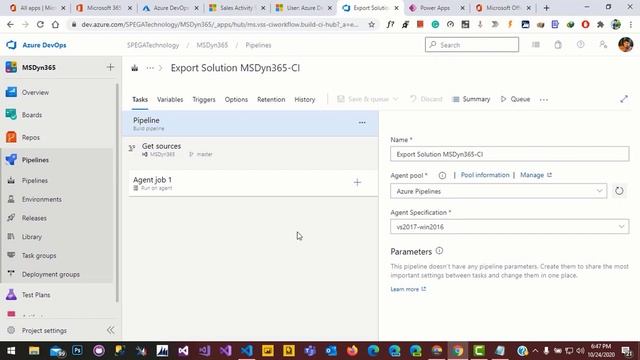Image resolution: width=640 pixels, height=360 pixels.
Task: Collapse the sidebar with the double chevron
Action: point(110,330)
